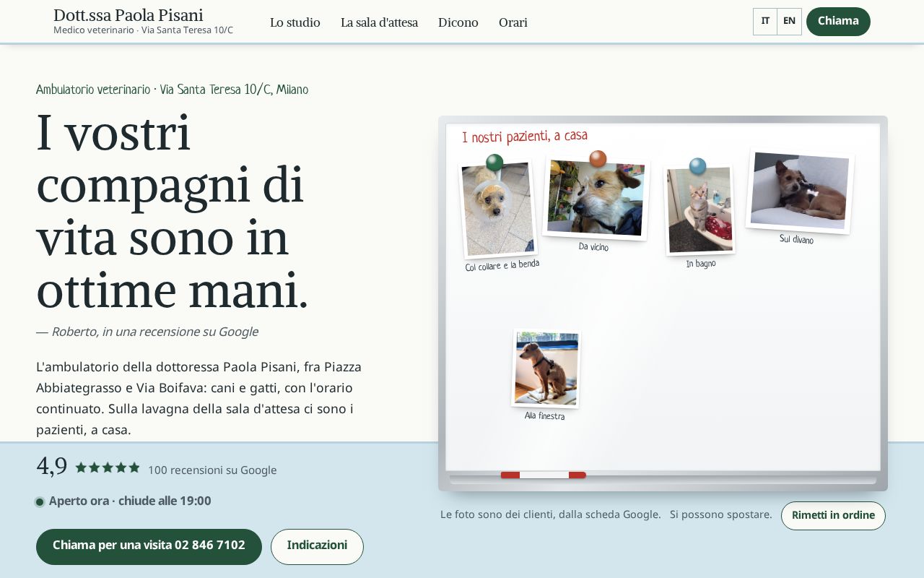Click the green open-now status dot
Viewport: 924px width, 578px height.
pyautogui.click(x=40, y=502)
